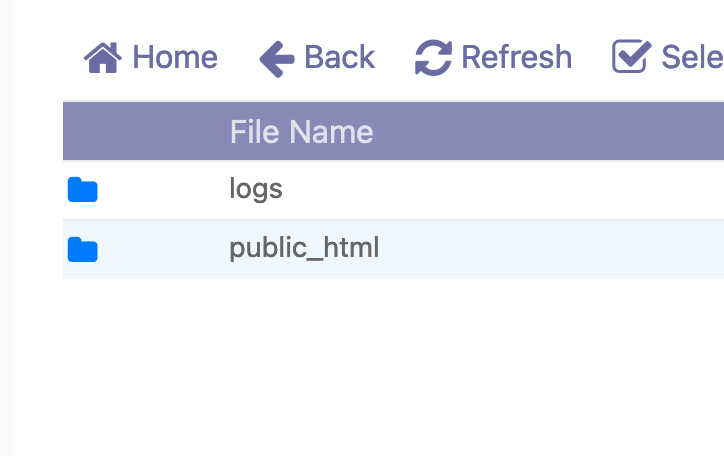Click the empty header cell above folder icons
724x456 pixels.
(139, 132)
